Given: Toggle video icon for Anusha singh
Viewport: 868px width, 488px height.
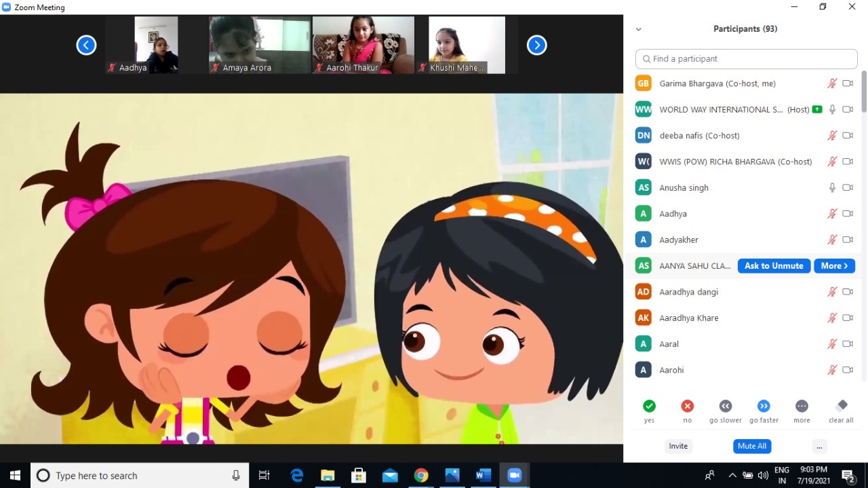Looking at the screenshot, I should (x=848, y=187).
